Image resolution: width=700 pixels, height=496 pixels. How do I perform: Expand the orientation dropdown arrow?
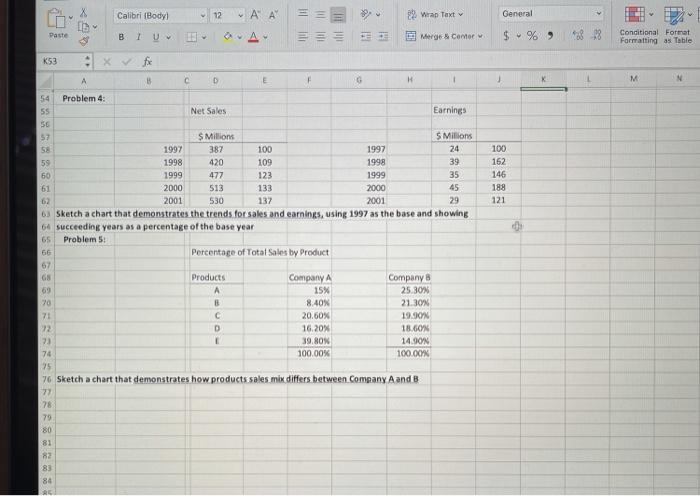[x=378, y=15]
